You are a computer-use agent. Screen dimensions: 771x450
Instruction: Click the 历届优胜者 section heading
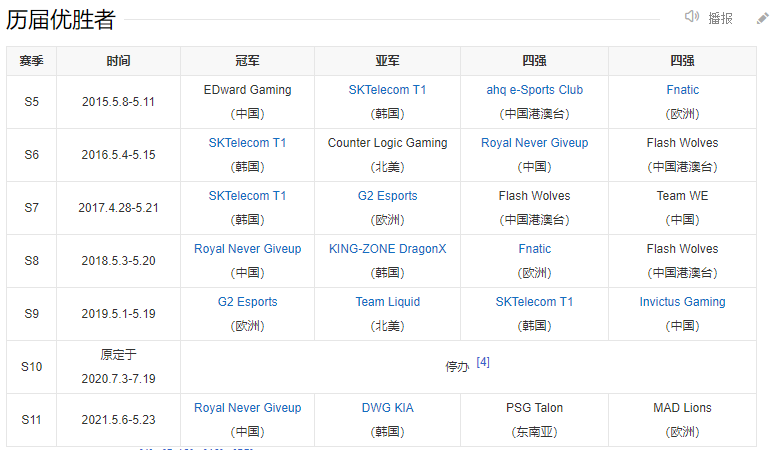coord(61,19)
